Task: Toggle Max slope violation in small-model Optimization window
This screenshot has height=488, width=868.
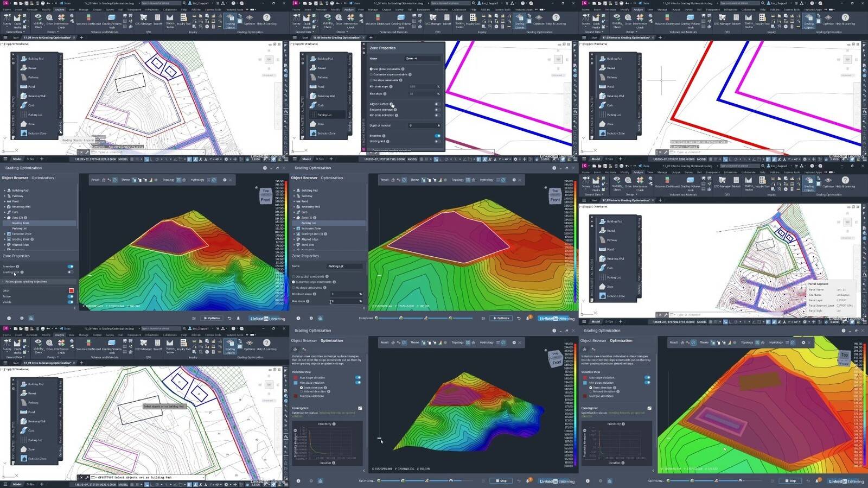Action: click(358, 377)
